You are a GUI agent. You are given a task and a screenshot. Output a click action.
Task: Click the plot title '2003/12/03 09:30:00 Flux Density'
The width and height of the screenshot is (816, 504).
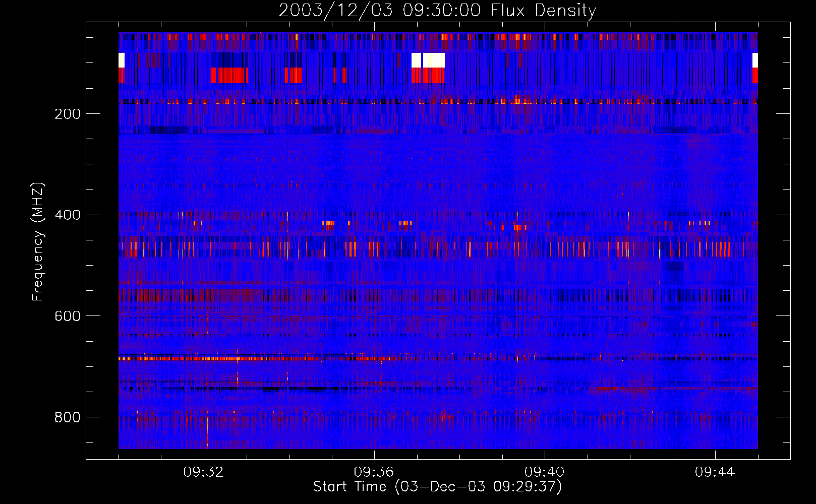tap(437, 11)
